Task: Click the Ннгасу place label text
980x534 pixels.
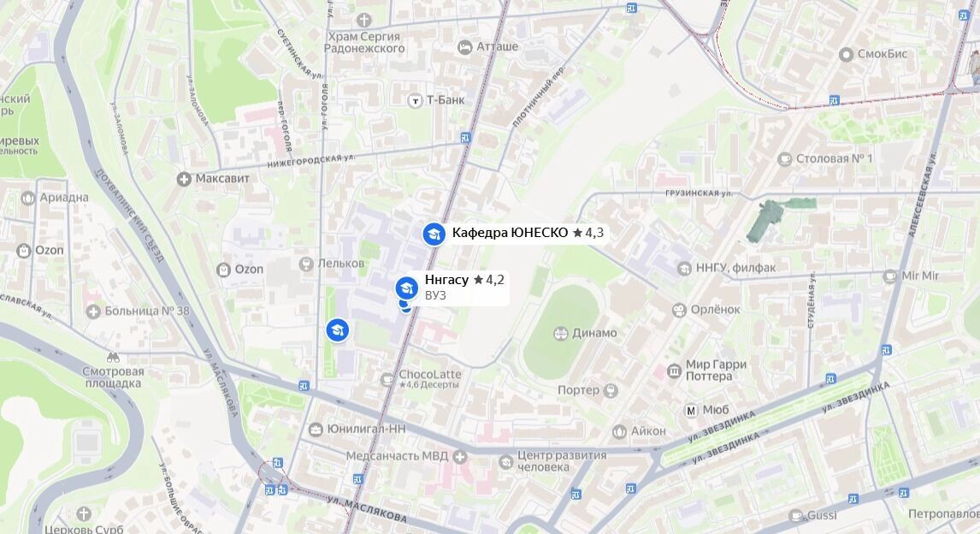Action: tap(447, 280)
